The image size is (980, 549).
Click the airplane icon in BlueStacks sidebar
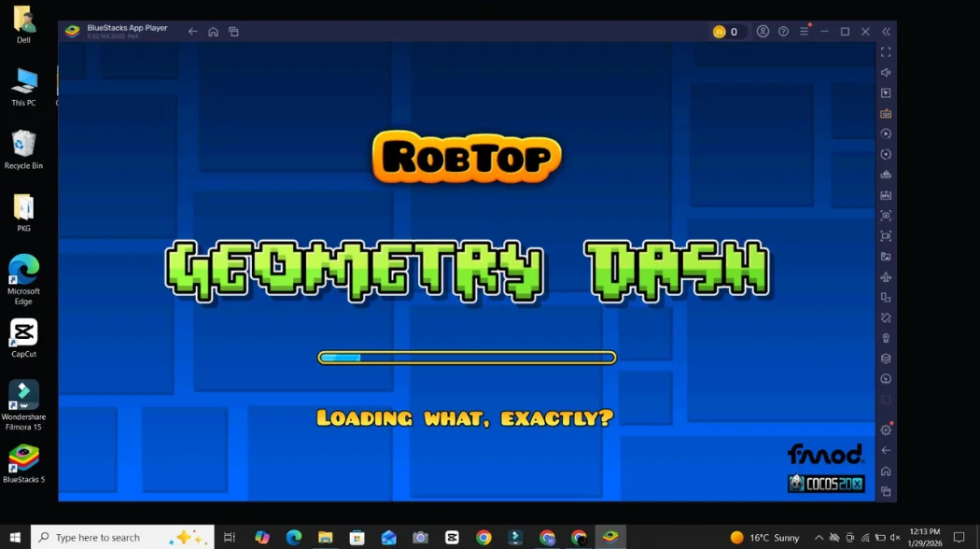pos(886,277)
